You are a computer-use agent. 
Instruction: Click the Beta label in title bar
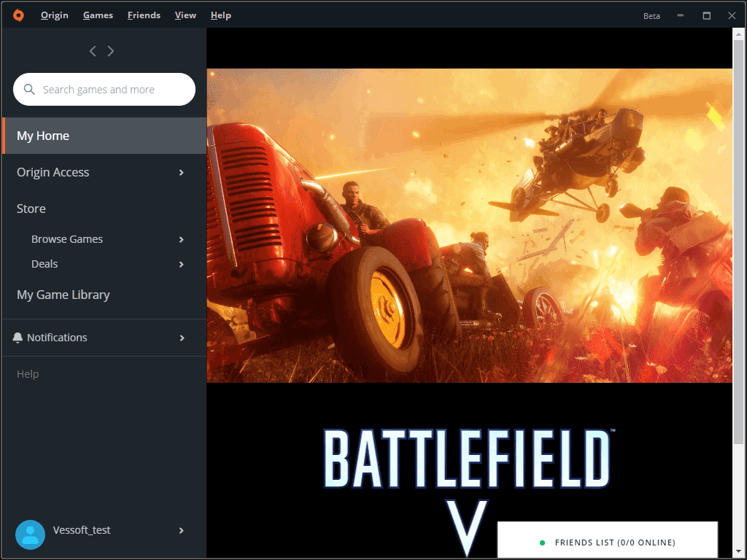coord(651,16)
